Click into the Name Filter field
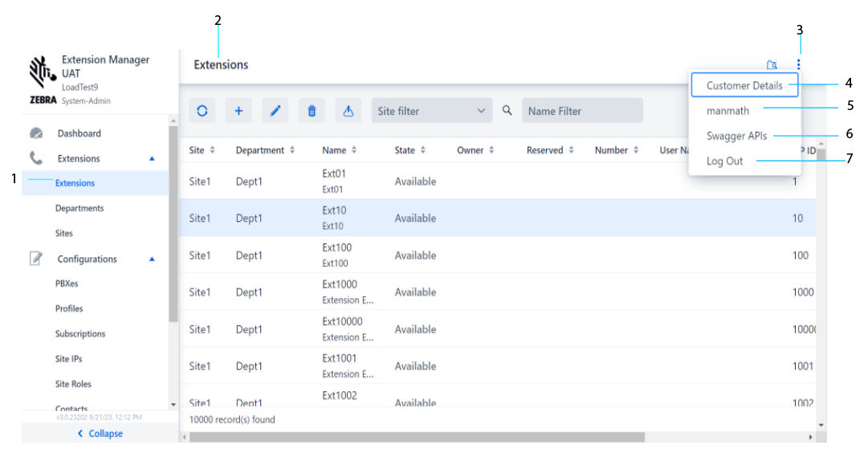Screen dimensions: 868x462 pos(582,111)
